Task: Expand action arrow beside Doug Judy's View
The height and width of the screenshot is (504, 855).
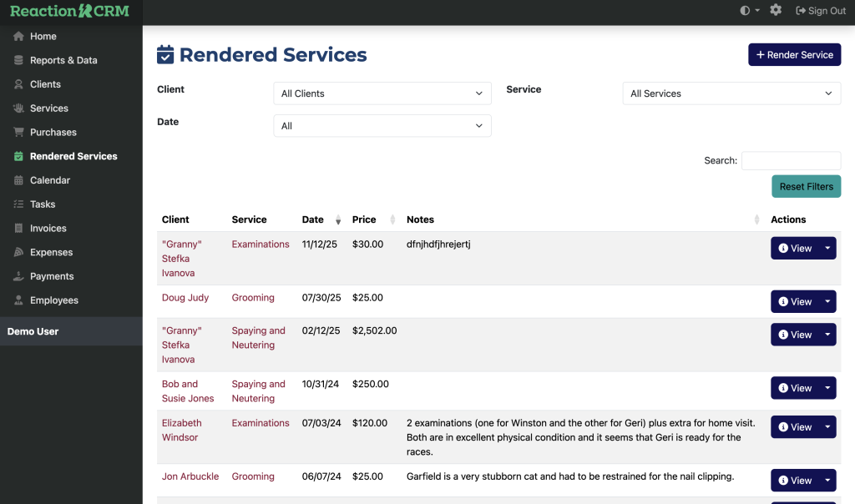Action: tap(827, 302)
